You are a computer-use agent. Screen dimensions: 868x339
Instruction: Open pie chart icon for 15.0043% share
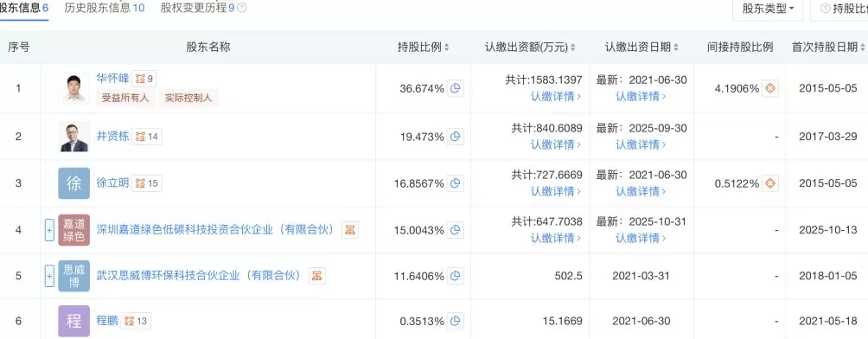pos(455,229)
